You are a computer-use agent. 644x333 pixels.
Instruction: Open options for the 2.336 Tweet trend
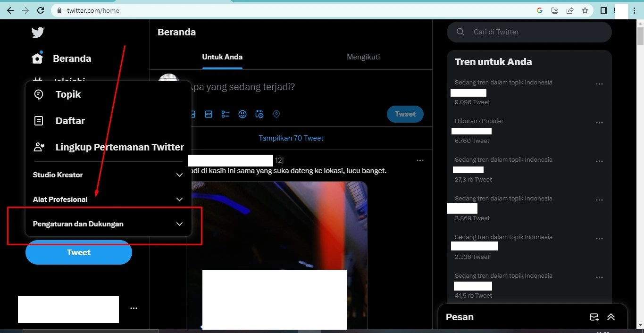pyautogui.click(x=600, y=239)
